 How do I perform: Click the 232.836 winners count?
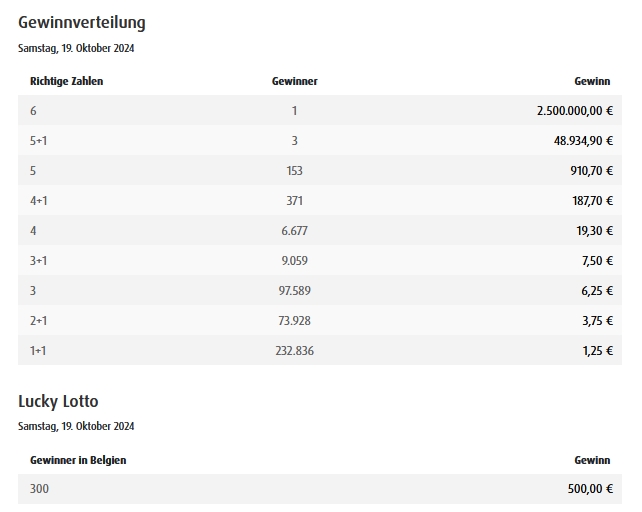point(294,351)
